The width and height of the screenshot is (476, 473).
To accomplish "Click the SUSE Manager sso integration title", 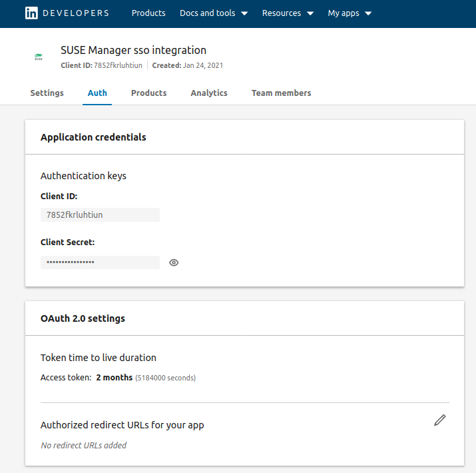I will click(133, 50).
